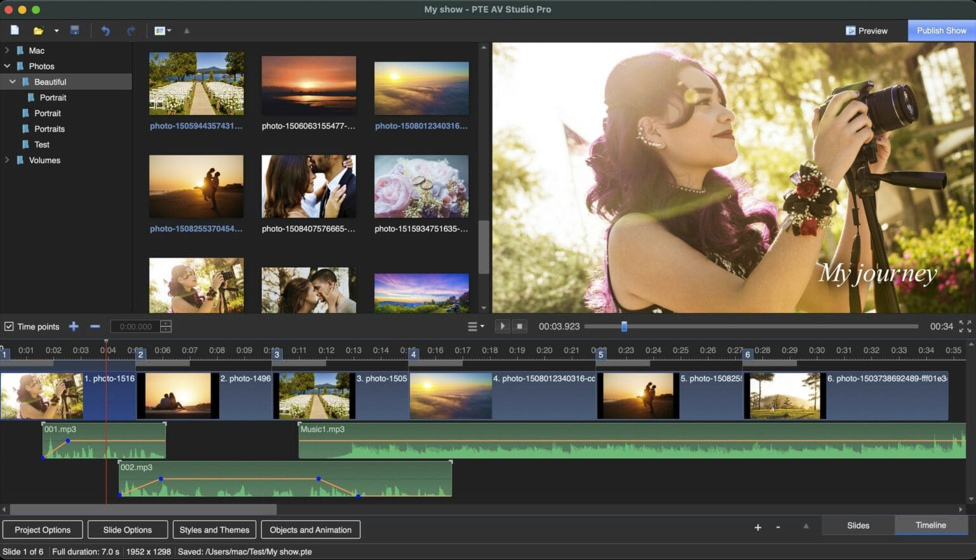Click the Undo arrow icon

click(x=105, y=30)
